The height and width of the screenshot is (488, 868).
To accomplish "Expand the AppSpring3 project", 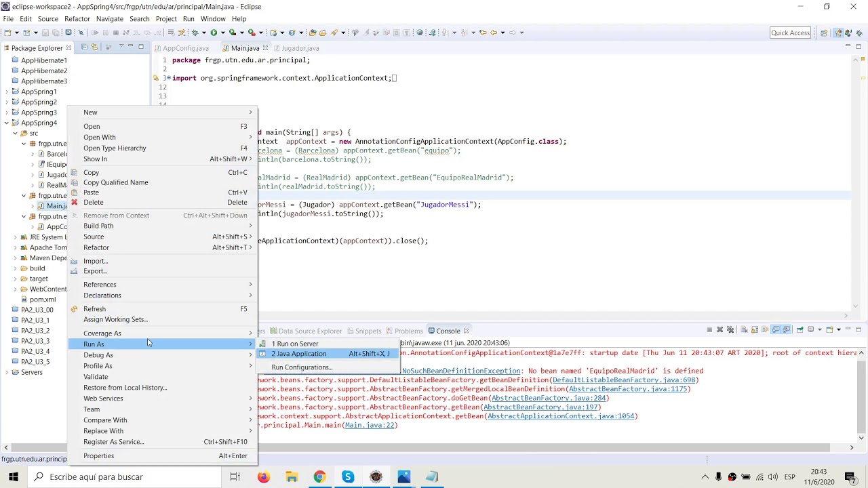I will [7, 113].
